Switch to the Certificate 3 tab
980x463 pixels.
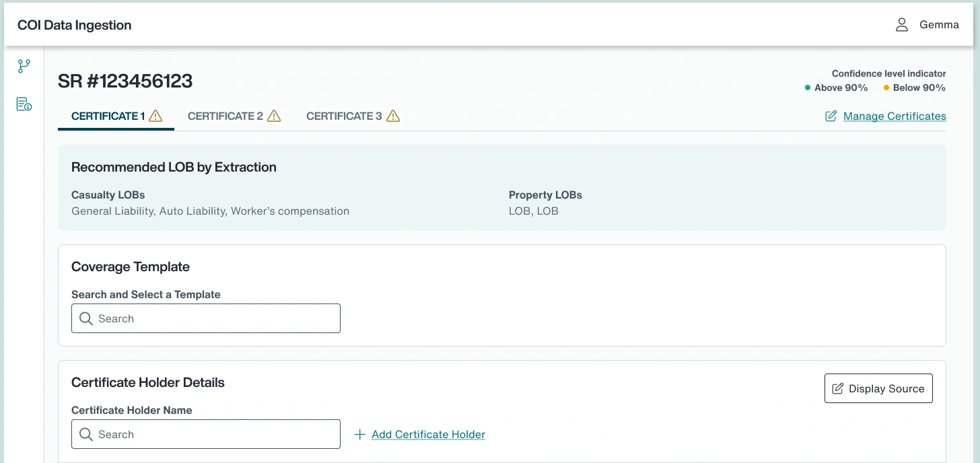(x=353, y=116)
